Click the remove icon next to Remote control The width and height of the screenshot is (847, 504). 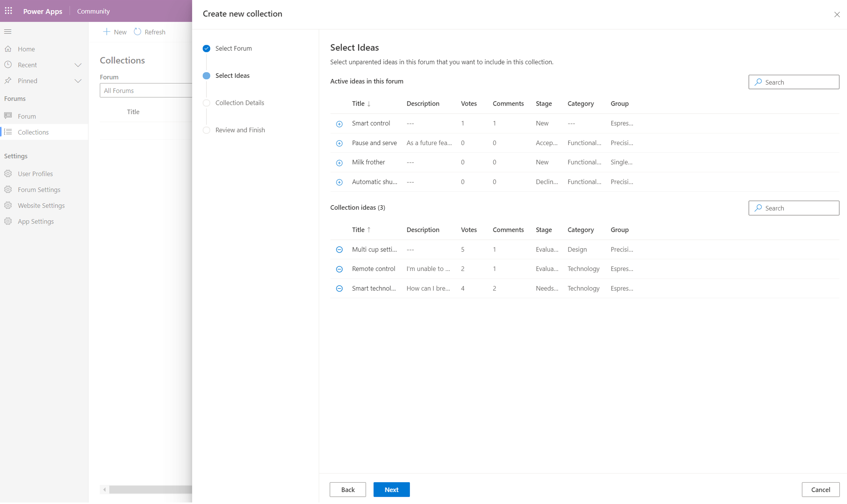[340, 268]
